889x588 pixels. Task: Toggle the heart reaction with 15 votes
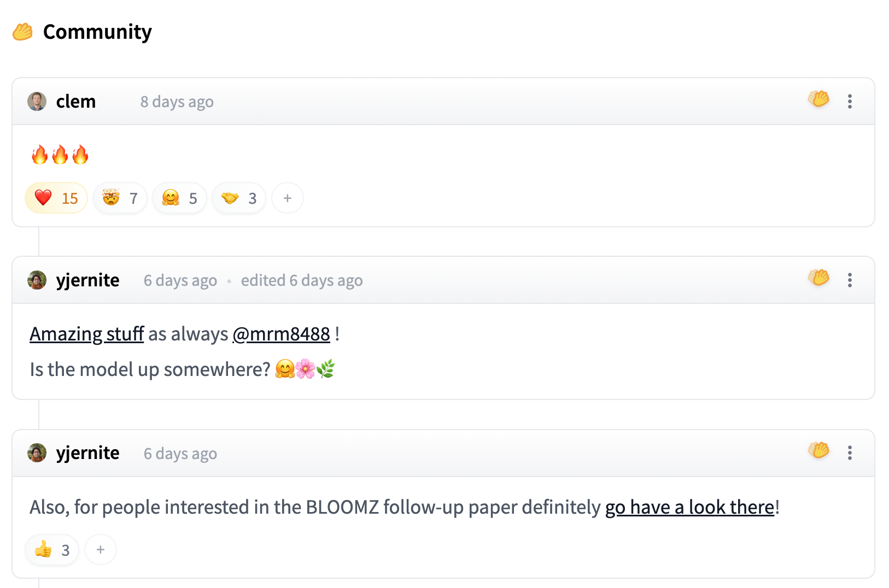pos(56,198)
